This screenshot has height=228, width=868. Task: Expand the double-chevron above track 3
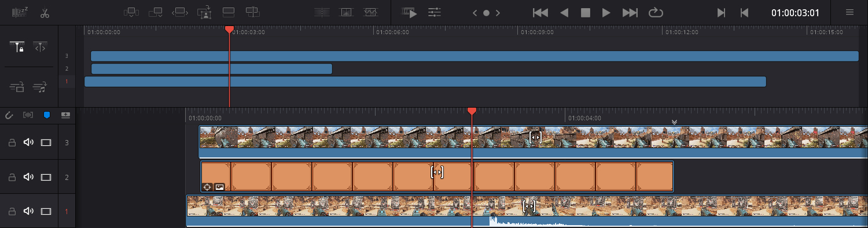coord(674,122)
